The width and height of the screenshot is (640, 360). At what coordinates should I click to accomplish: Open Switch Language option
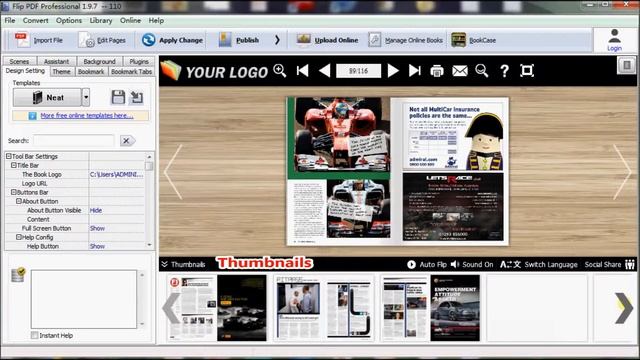(539, 264)
